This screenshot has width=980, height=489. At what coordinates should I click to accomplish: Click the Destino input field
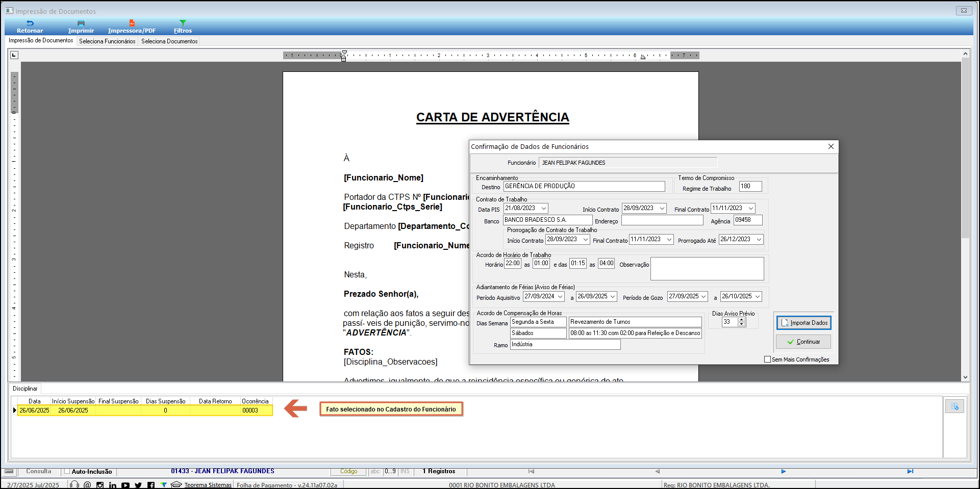pos(584,186)
